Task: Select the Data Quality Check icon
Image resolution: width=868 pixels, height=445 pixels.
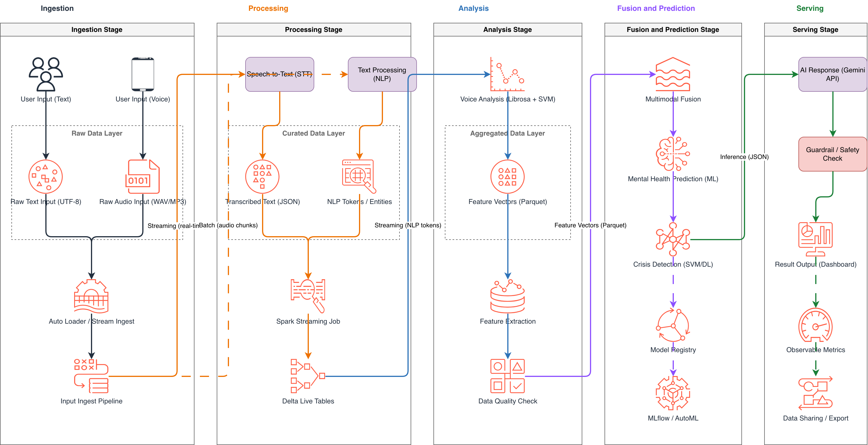Action: pyautogui.click(x=508, y=376)
